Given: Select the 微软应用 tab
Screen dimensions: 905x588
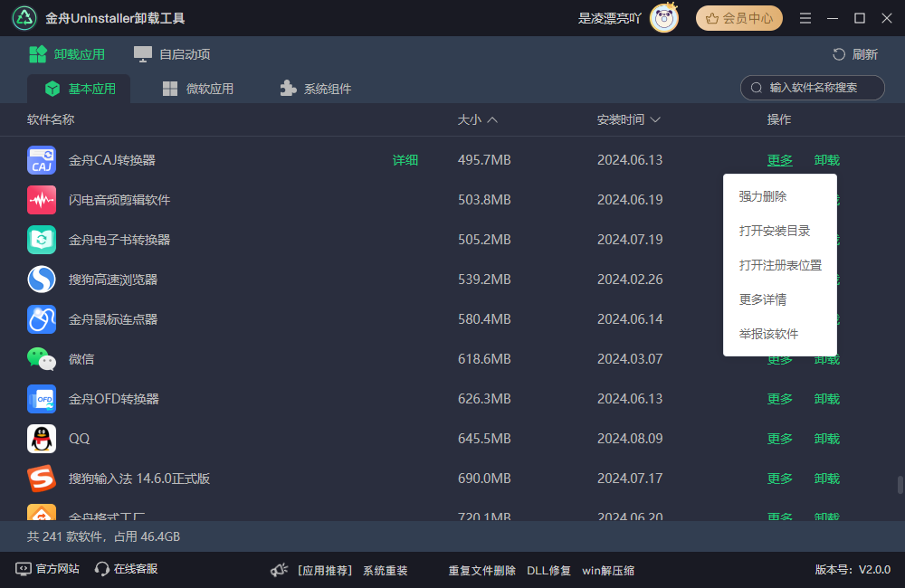Looking at the screenshot, I should point(198,89).
